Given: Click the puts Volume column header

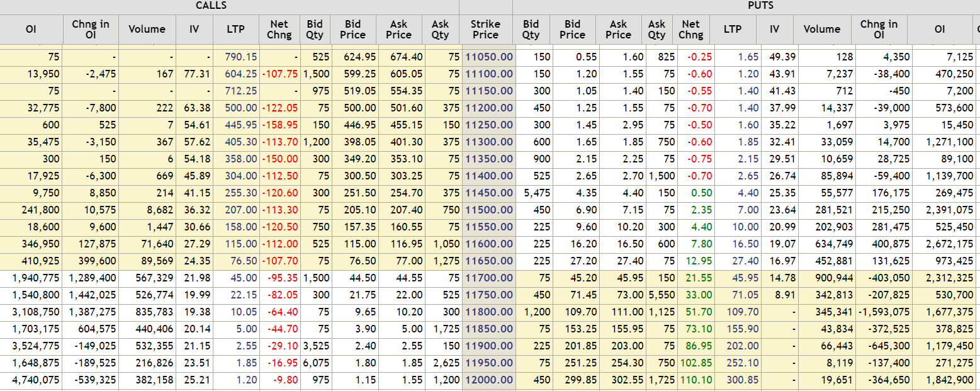Looking at the screenshot, I should pos(821,29).
